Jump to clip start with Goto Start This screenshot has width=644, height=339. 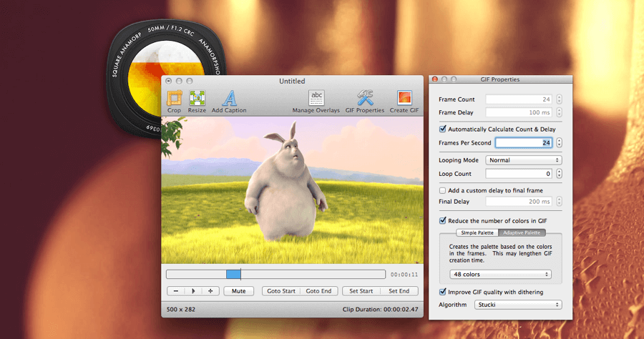coord(281,291)
